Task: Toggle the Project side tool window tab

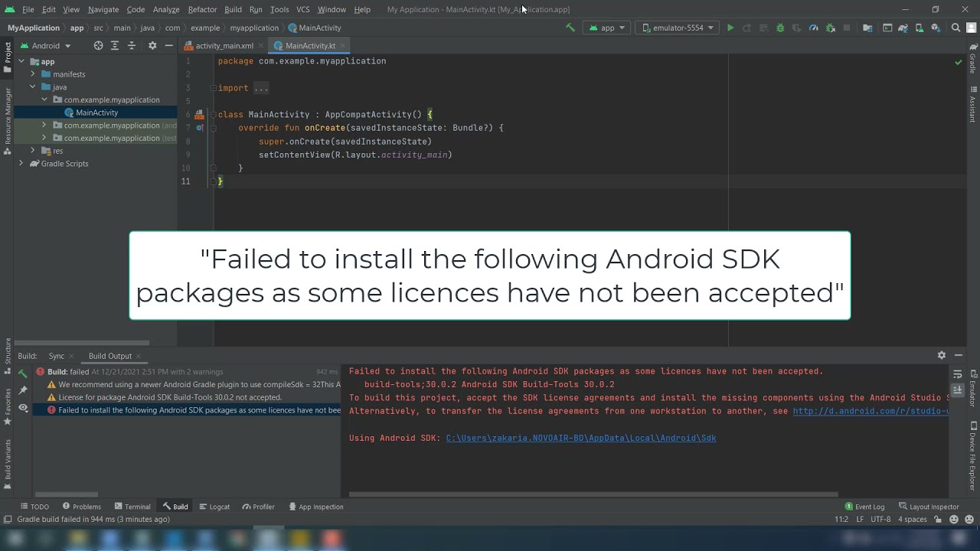Action: pyautogui.click(x=8, y=57)
